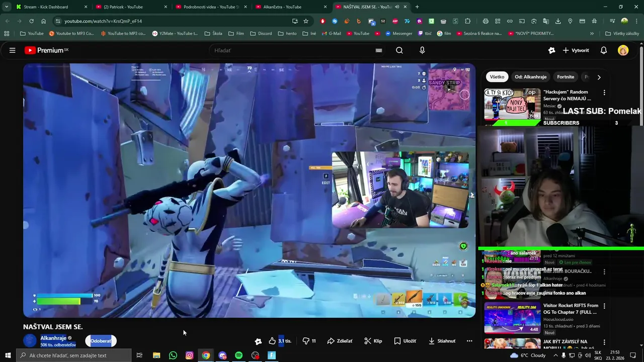Open the Škola bookmark folder
644x362 pixels.
213,34
